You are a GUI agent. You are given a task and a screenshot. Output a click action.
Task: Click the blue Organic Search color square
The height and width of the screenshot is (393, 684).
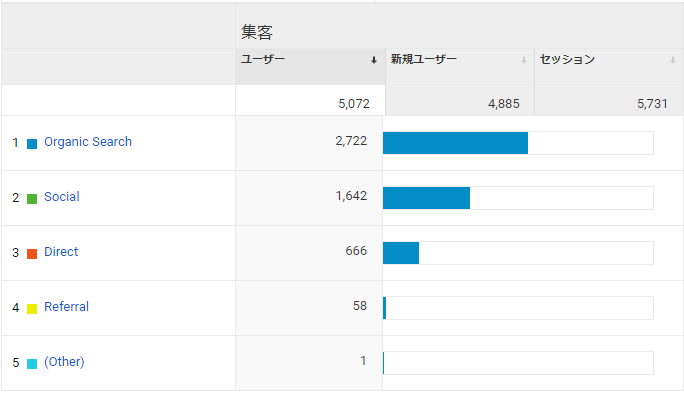click(32, 144)
